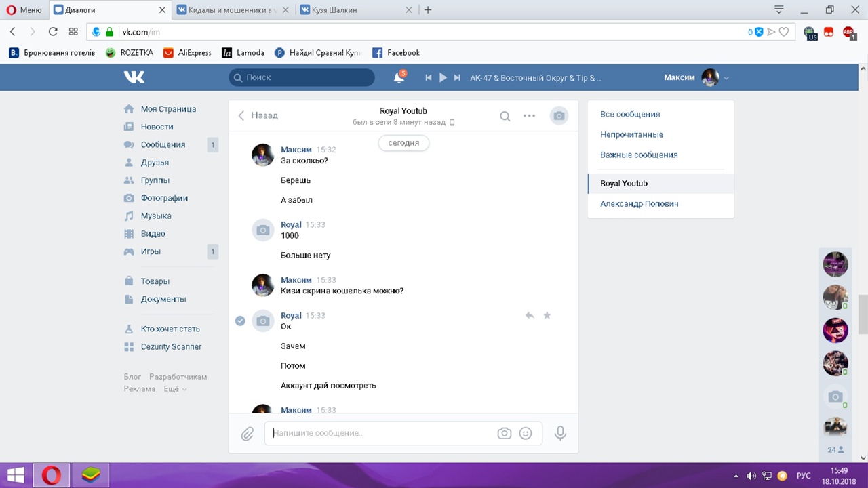Click the microphone voice message icon
This screenshot has width=868, height=488.
tap(560, 433)
